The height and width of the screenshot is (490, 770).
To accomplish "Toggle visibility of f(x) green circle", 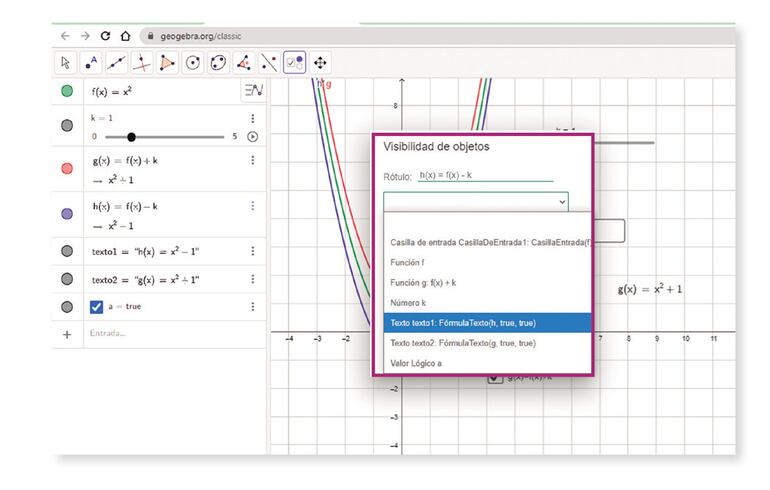I will point(67,91).
